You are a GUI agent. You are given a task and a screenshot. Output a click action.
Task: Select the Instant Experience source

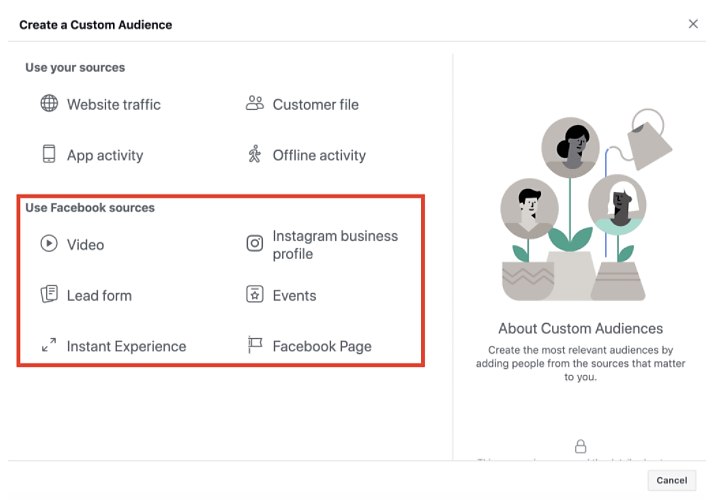113,346
